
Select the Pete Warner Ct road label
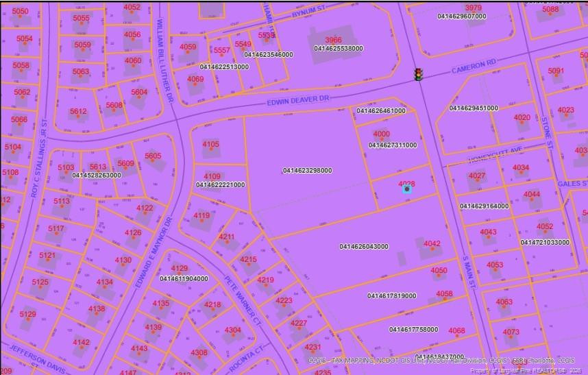click(x=242, y=301)
